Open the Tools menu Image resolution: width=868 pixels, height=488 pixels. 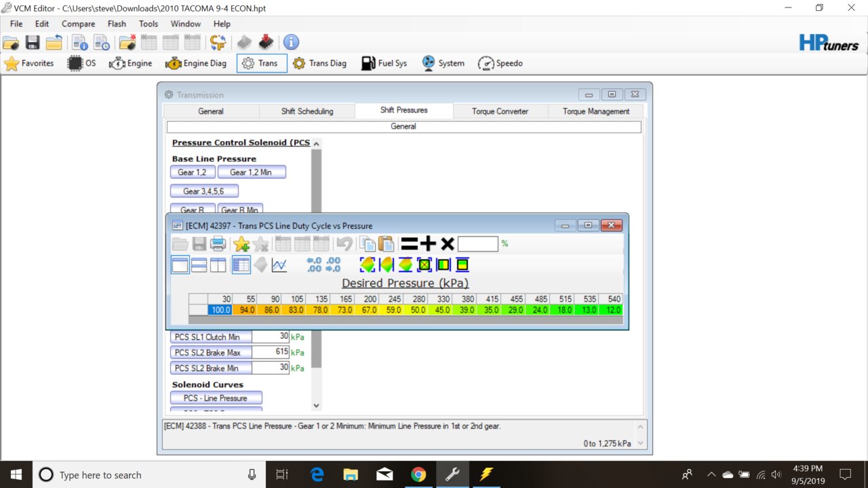(x=149, y=24)
